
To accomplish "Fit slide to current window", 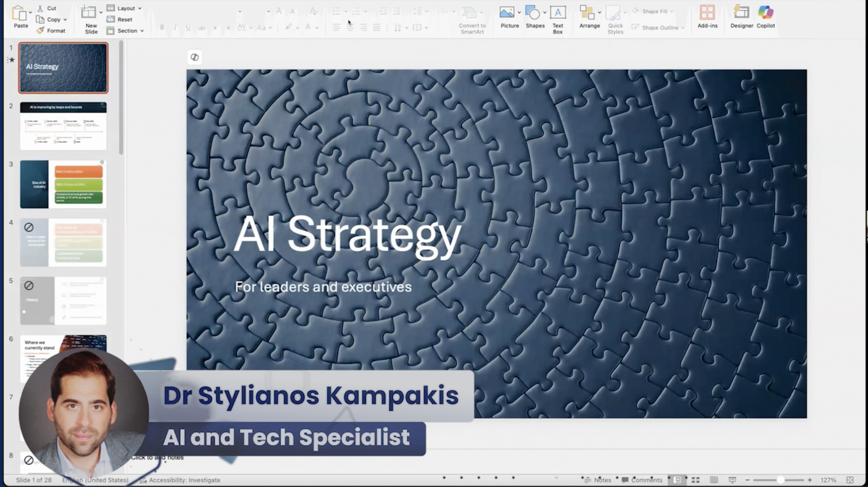I will pos(850,480).
